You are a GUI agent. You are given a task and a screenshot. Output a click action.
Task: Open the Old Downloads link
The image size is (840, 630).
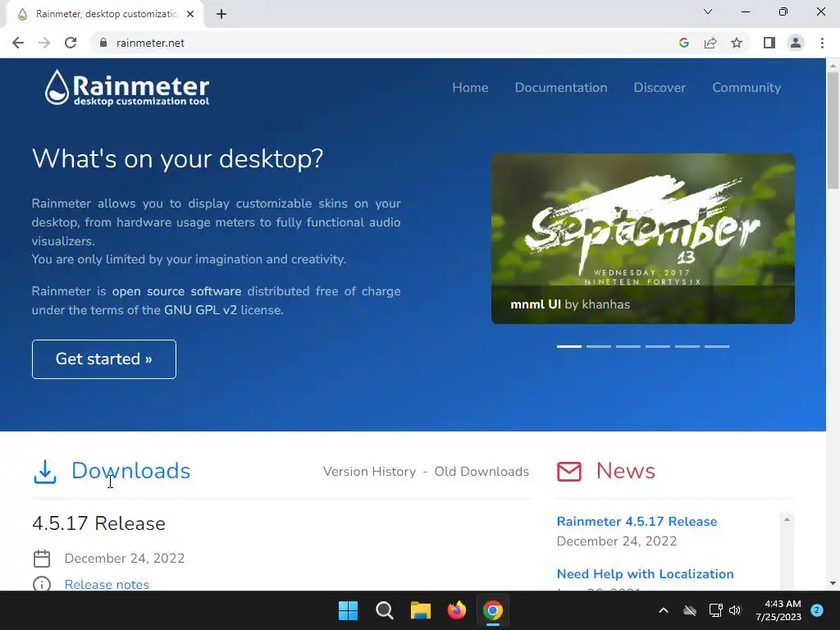482,472
